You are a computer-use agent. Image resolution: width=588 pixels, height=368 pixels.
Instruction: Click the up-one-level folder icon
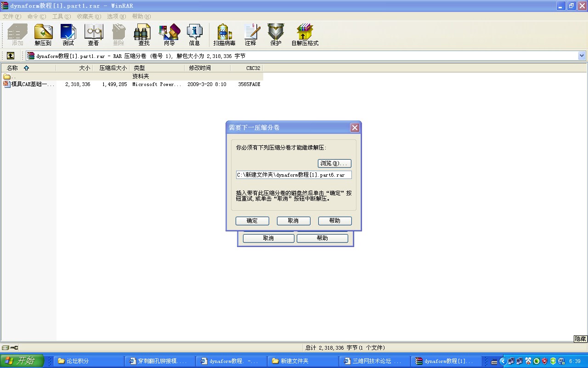tap(11, 56)
